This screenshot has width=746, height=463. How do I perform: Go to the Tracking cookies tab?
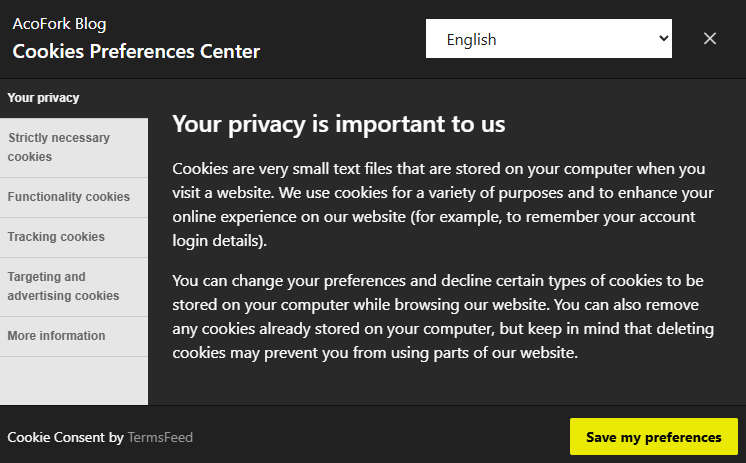(56, 237)
